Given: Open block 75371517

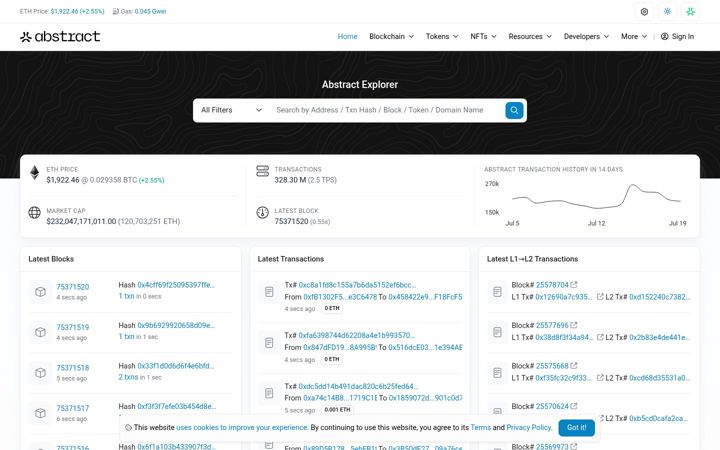Looking at the screenshot, I should click(x=73, y=408).
